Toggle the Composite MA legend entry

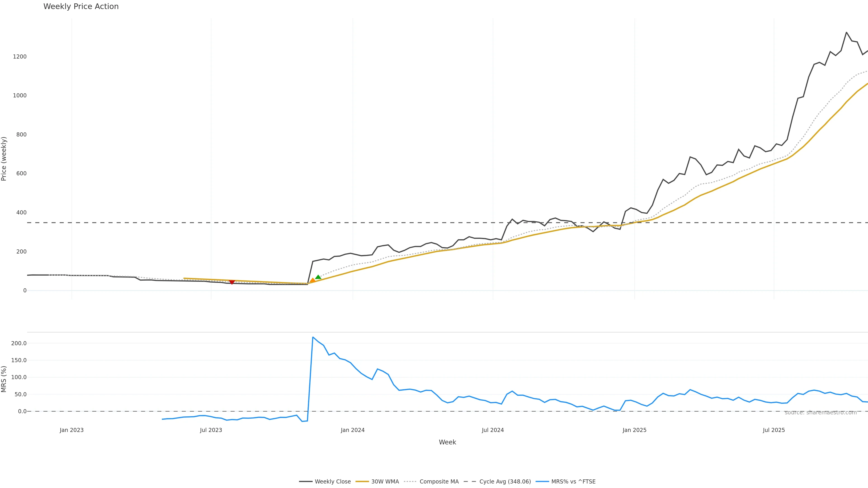click(x=439, y=482)
